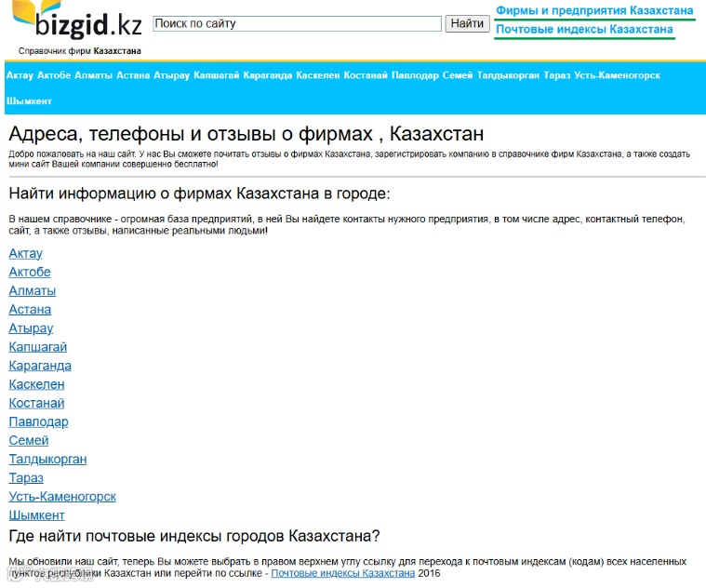Select Актау in the blue navigation bar

click(x=20, y=75)
